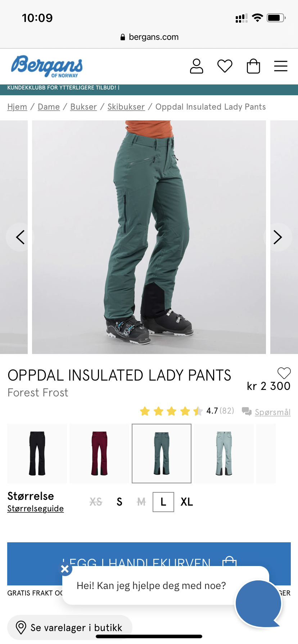Open the user account icon
This screenshot has height=644, width=298.
(197, 66)
